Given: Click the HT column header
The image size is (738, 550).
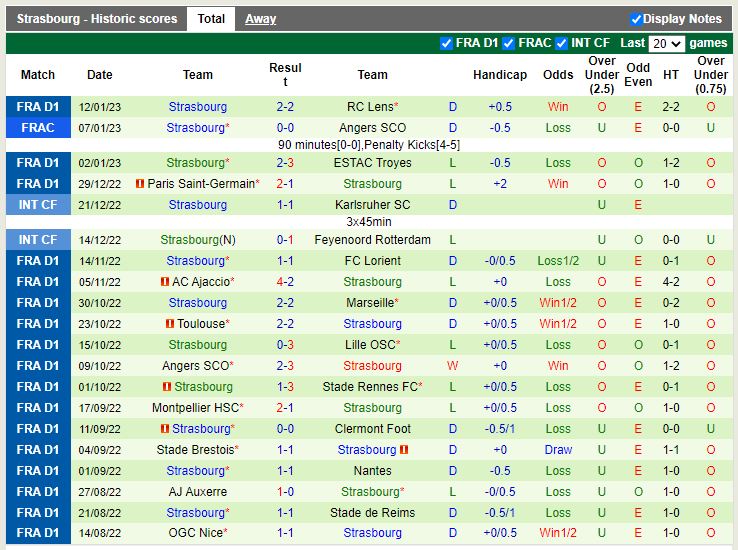Looking at the screenshot, I should [671, 75].
